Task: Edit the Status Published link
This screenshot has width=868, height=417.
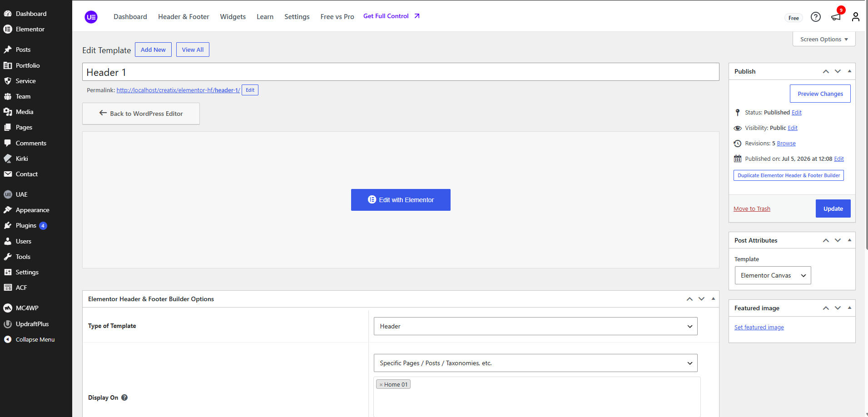Action: click(x=797, y=113)
